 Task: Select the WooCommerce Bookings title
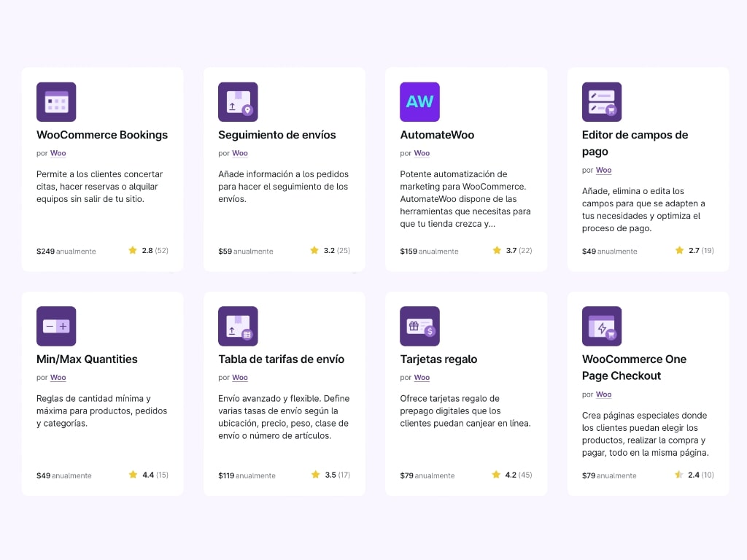(x=101, y=135)
